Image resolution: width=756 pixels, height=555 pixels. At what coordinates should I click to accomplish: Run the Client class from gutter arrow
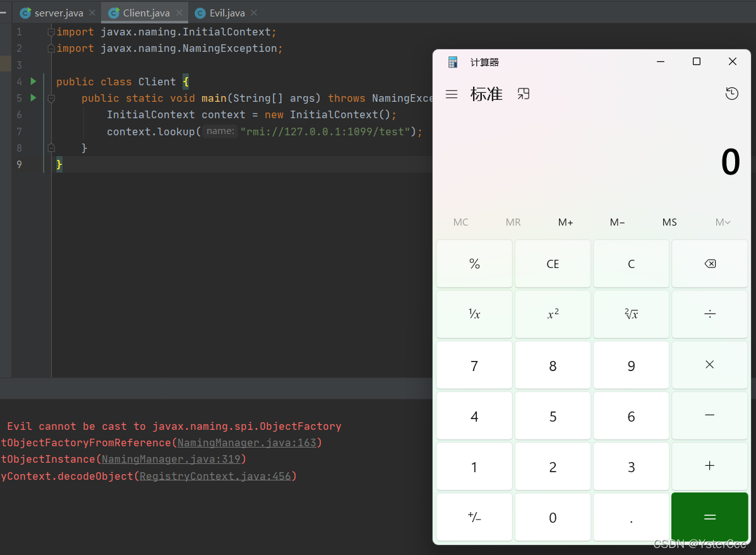click(33, 81)
